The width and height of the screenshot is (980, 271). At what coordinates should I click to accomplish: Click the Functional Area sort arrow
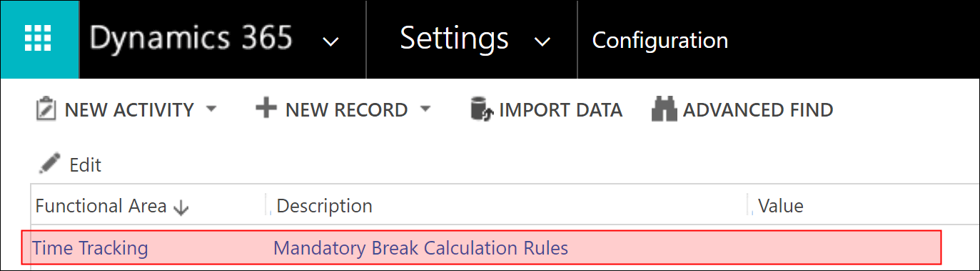click(181, 207)
